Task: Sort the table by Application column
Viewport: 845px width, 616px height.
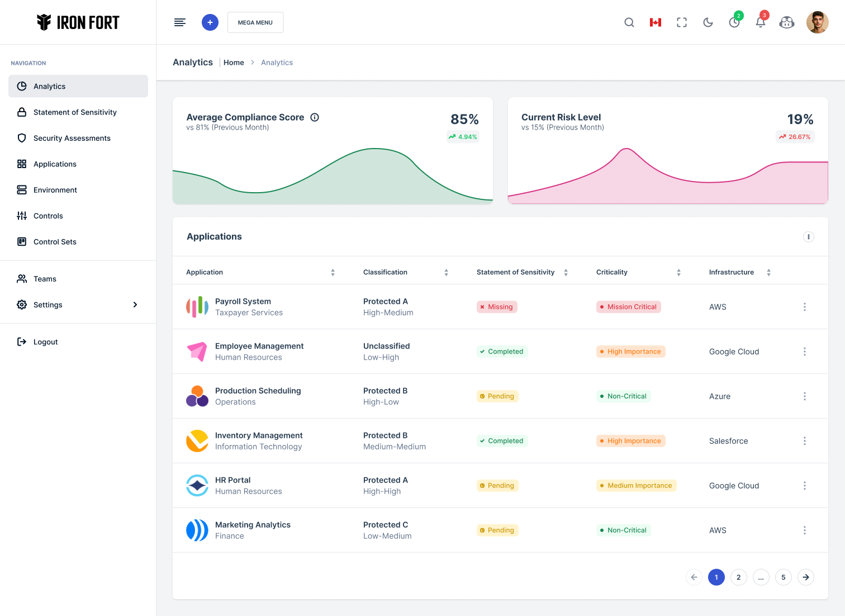Action: tap(333, 273)
